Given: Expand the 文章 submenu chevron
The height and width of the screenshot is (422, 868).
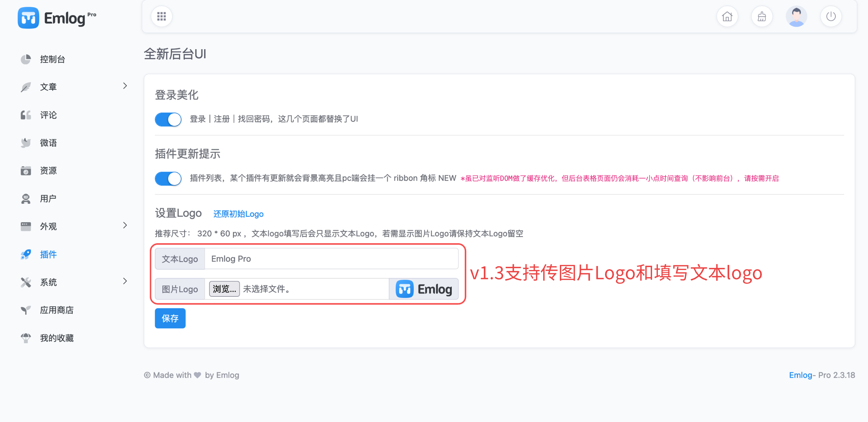Looking at the screenshot, I should [x=125, y=86].
